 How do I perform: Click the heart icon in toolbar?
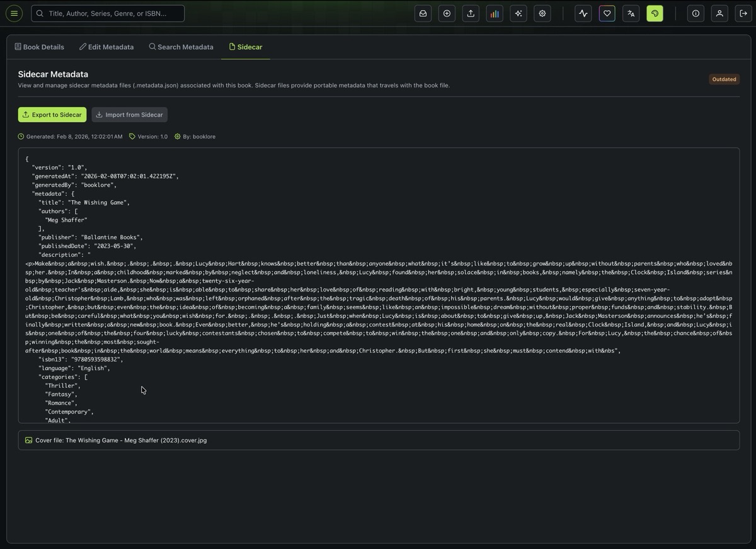pos(607,13)
